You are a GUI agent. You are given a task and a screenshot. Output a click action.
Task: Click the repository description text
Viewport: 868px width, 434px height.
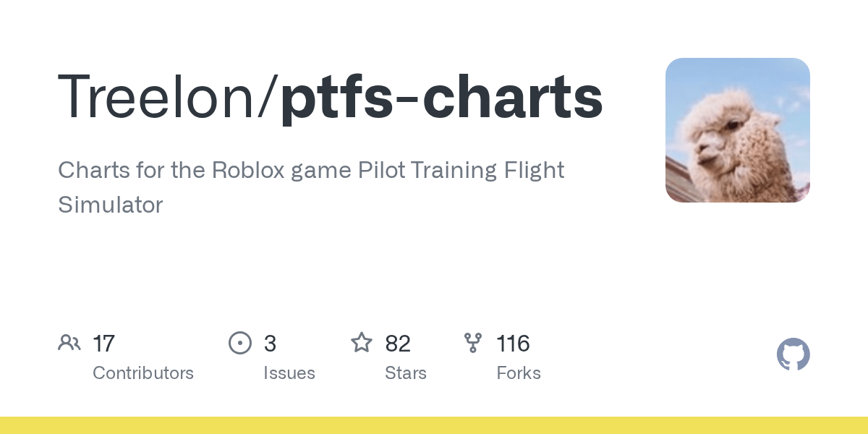coord(311,187)
